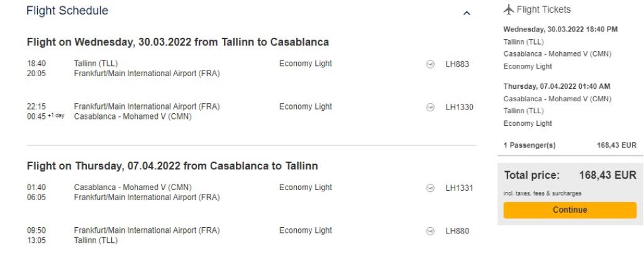
Task: Click the Total price 168,43 EUR amount
Action: [x=606, y=176]
